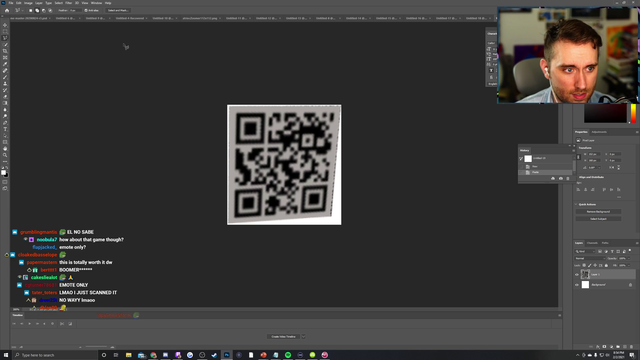Select the Eraser tool
640x360 pixels.
coord(5,97)
